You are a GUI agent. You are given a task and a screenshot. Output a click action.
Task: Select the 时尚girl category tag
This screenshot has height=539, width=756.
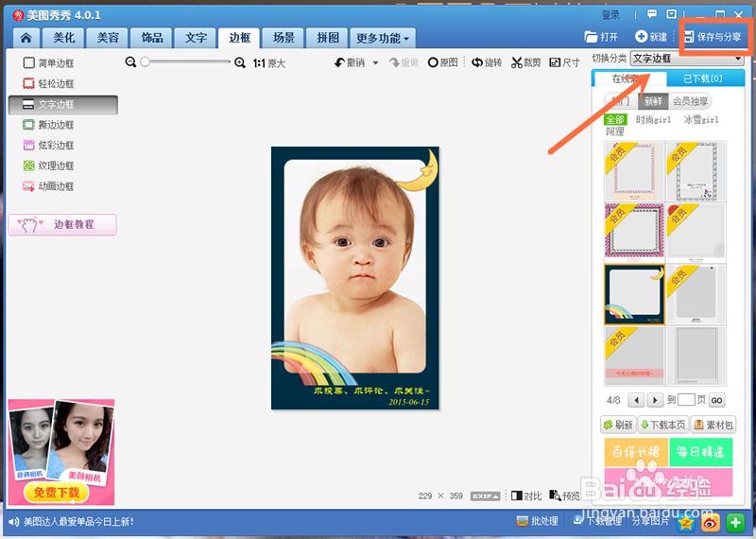[653, 120]
